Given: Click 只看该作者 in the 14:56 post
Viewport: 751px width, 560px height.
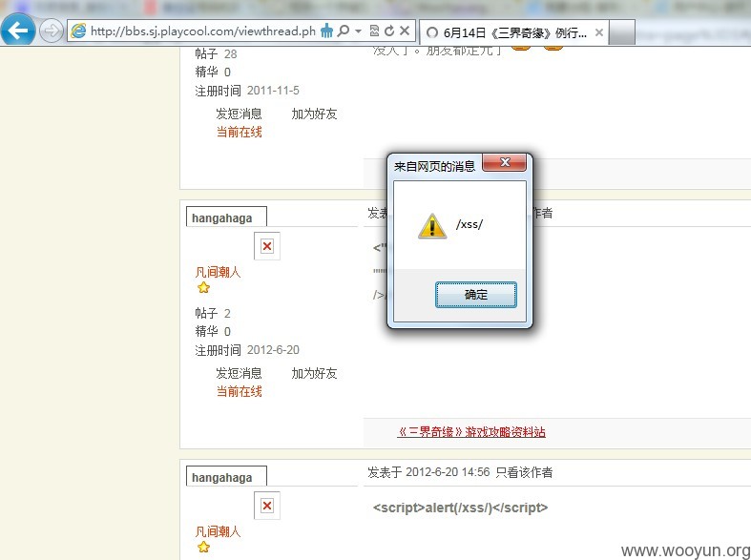Looking at the screenshot, I should [524, 472].
